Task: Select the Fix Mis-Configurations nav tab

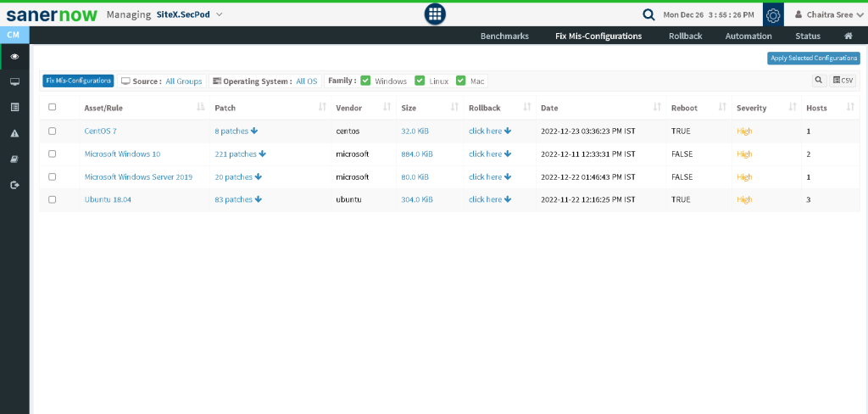Action: pyautogui.click(x=598, y=36)
